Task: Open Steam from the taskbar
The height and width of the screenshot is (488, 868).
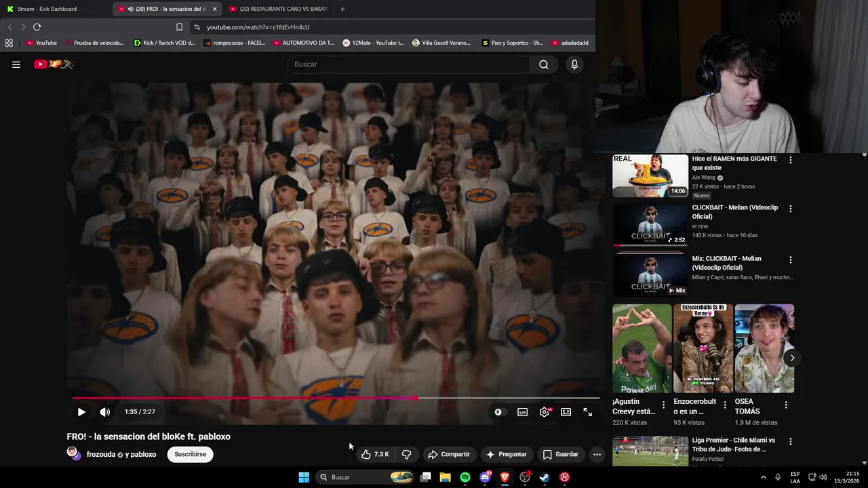Action: pyautogui.click(x=545, y=477)
